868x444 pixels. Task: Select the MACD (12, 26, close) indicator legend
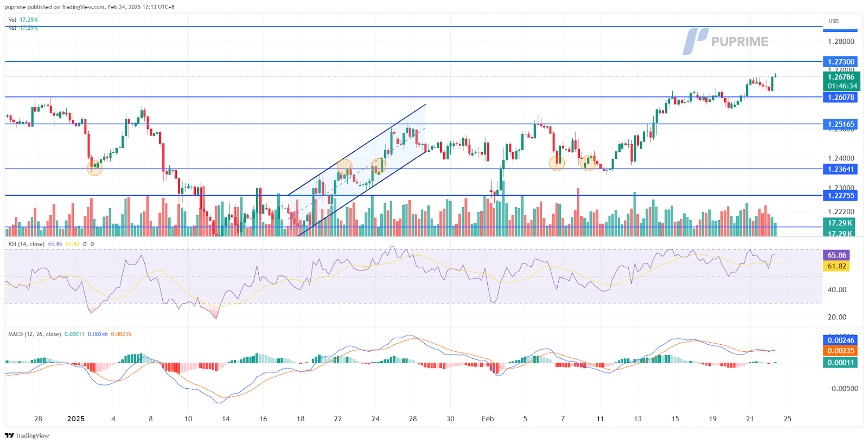(35, 334)
